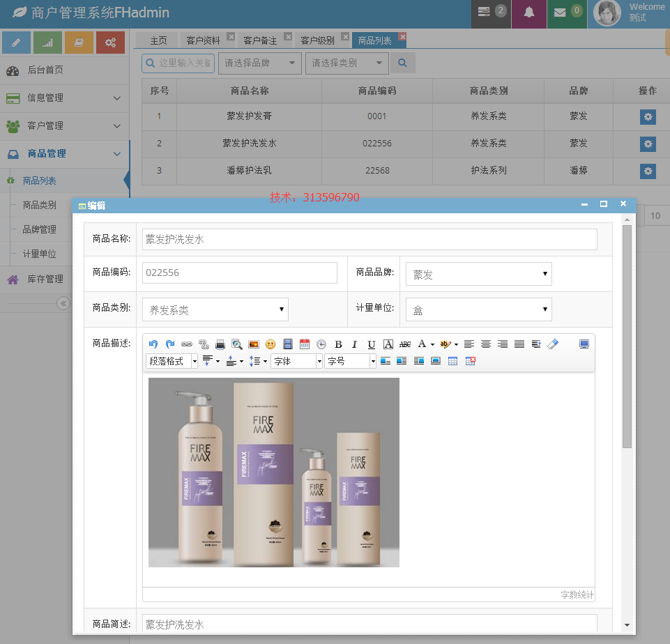Apply font border with boxed A icon

pos(388,344)
